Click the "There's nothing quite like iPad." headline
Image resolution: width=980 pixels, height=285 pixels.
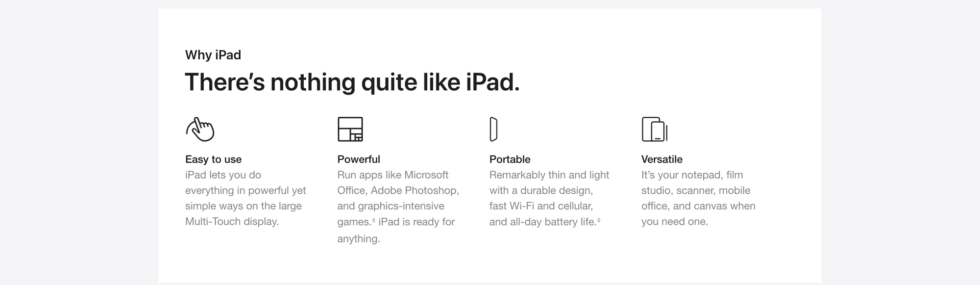point(352,82)
